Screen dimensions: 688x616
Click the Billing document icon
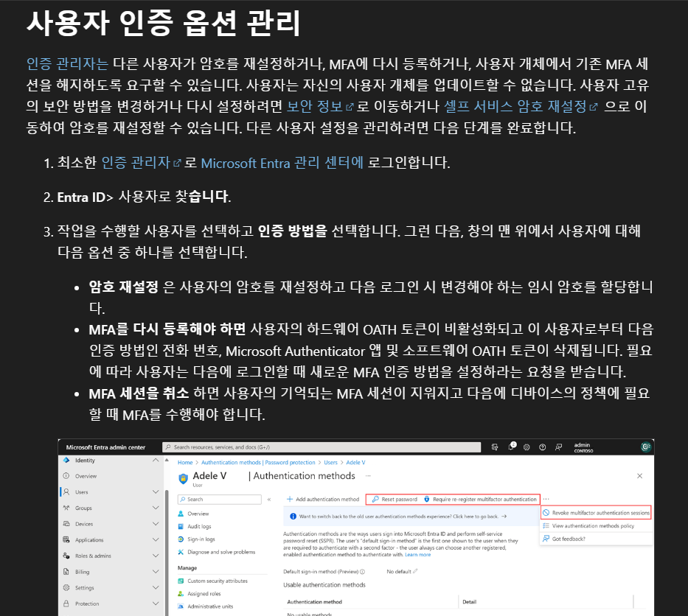click(x=66, y=572)
